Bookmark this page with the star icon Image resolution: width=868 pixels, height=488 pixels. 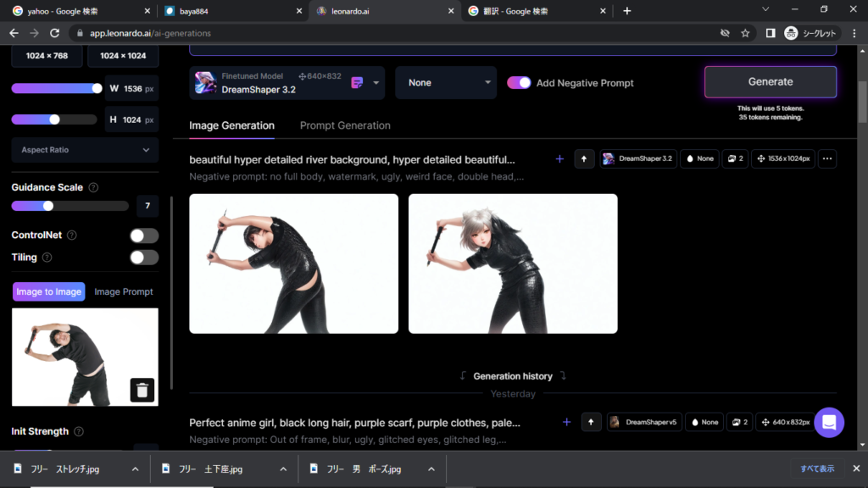745,33
